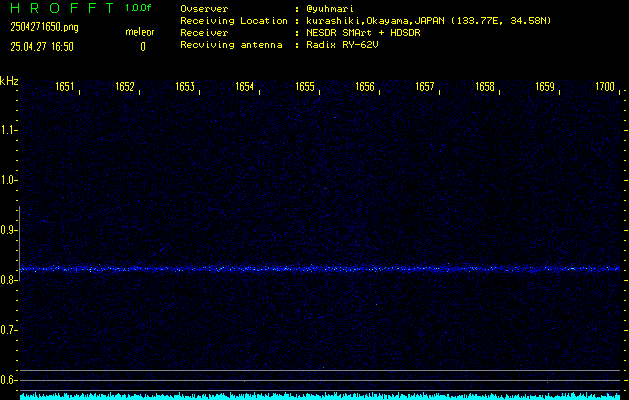This screenshot has height=400, width=629.
Task: Click the cyan signal level graph at the bottom
Action: click(320, 396)
